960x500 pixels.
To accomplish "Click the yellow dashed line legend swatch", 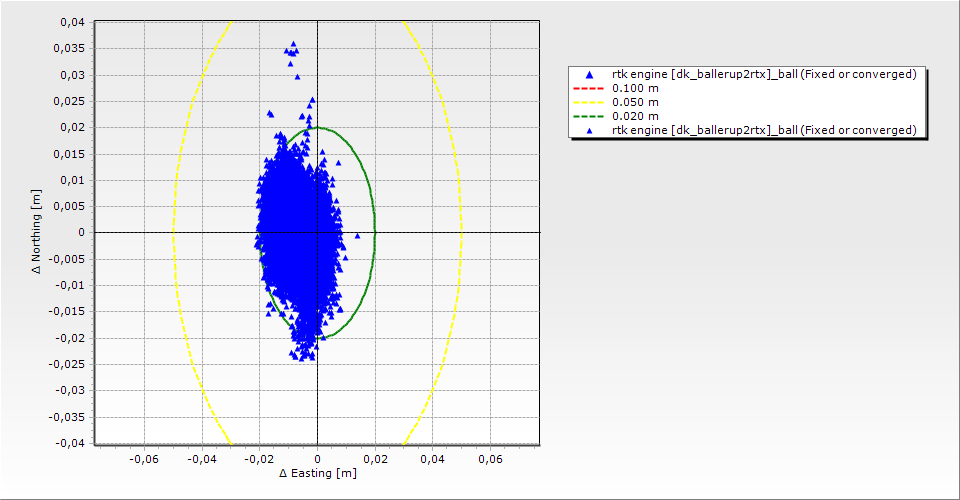I will pyautogui.click(x=588, y=102).
